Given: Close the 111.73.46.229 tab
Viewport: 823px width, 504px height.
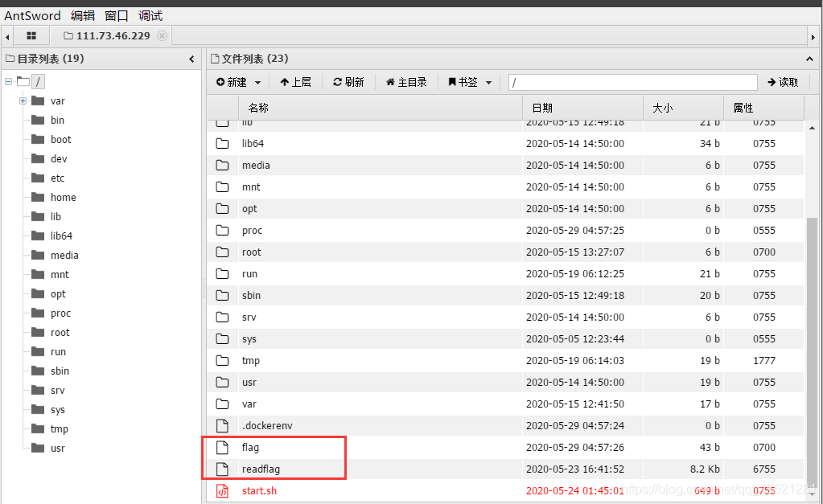Looking at the screenshot, I should (163, 35).
